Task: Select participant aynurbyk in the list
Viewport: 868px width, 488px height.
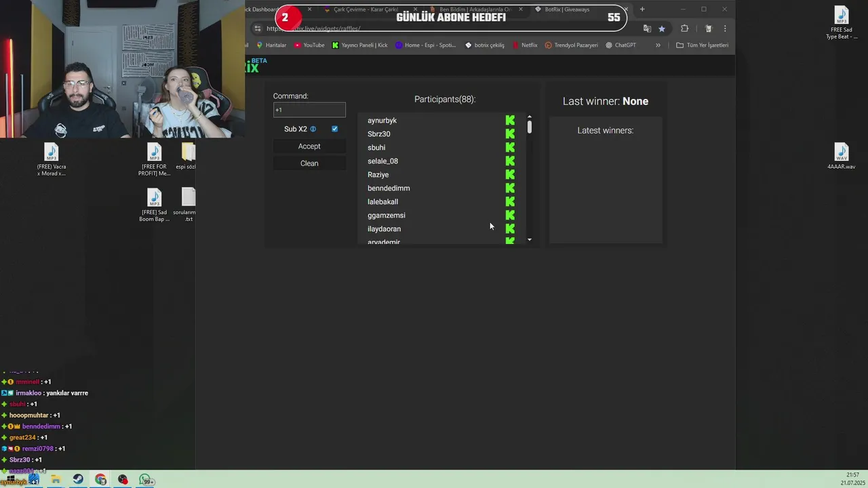Action: [382, 121]
